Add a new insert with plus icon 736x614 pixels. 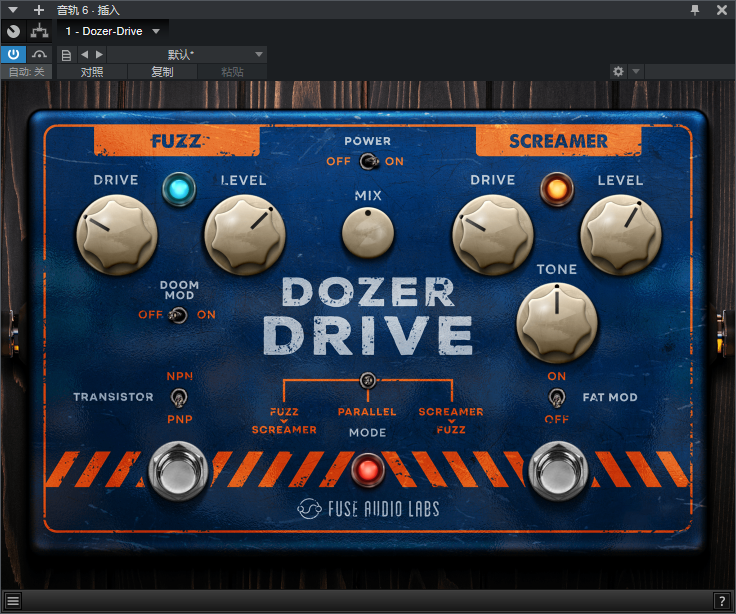click(x=39, y=9)
